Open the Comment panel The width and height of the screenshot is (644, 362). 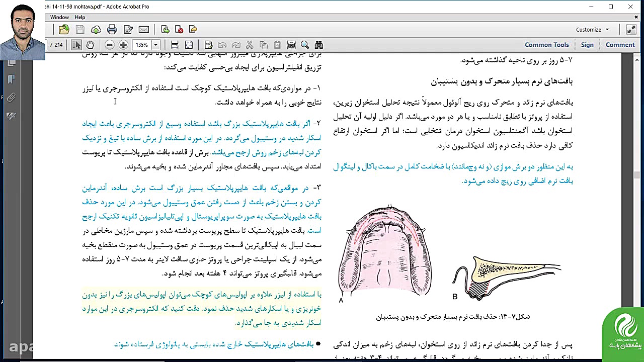click(x=620, y=45)
